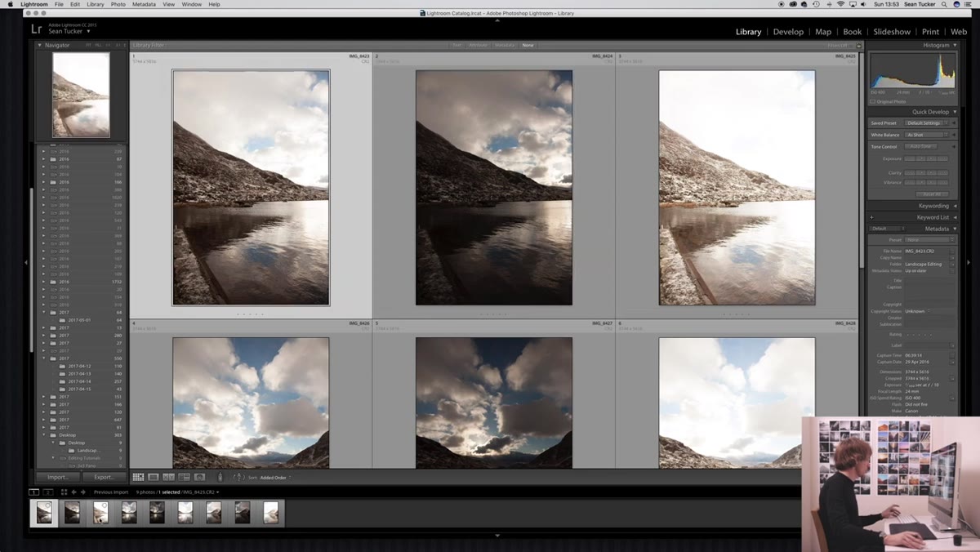Open Wi-Fi status in the macOS menu bar
This screenshot has height=552, width=980.
tap(840, 4)
